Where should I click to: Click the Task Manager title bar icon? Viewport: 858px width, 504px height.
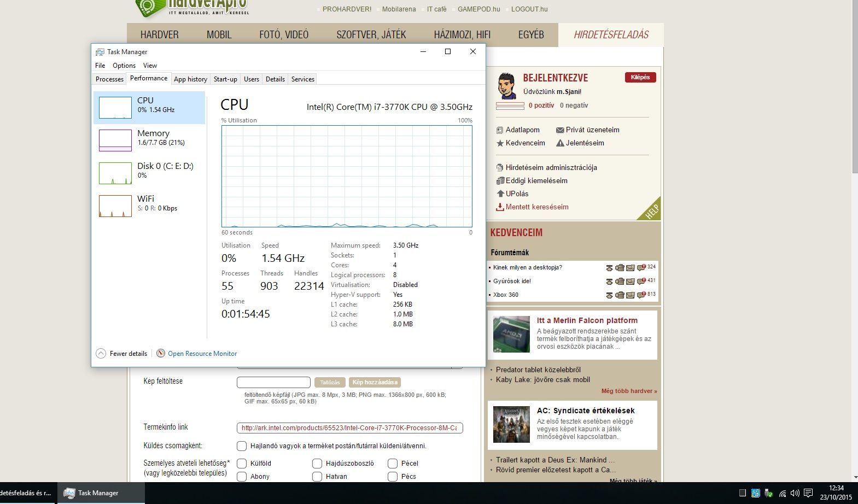tap(100, 52)
